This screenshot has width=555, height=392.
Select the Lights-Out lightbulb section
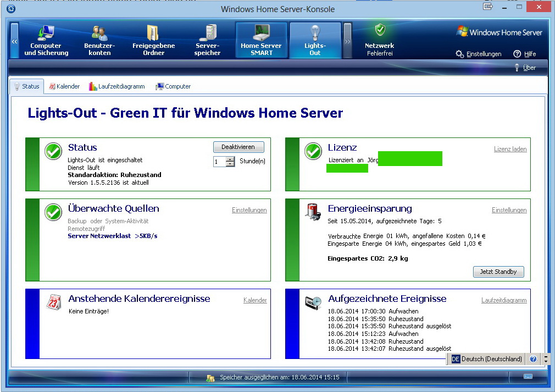315,40
